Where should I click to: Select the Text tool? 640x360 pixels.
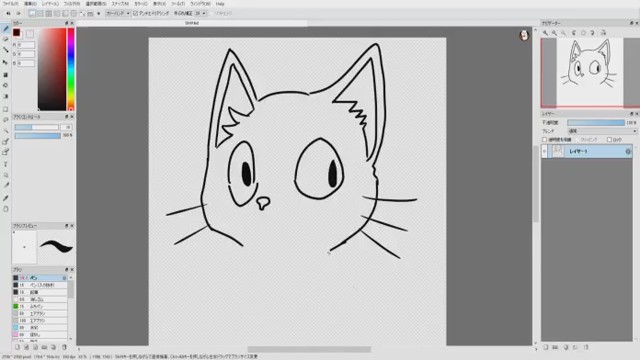point(6,164)
